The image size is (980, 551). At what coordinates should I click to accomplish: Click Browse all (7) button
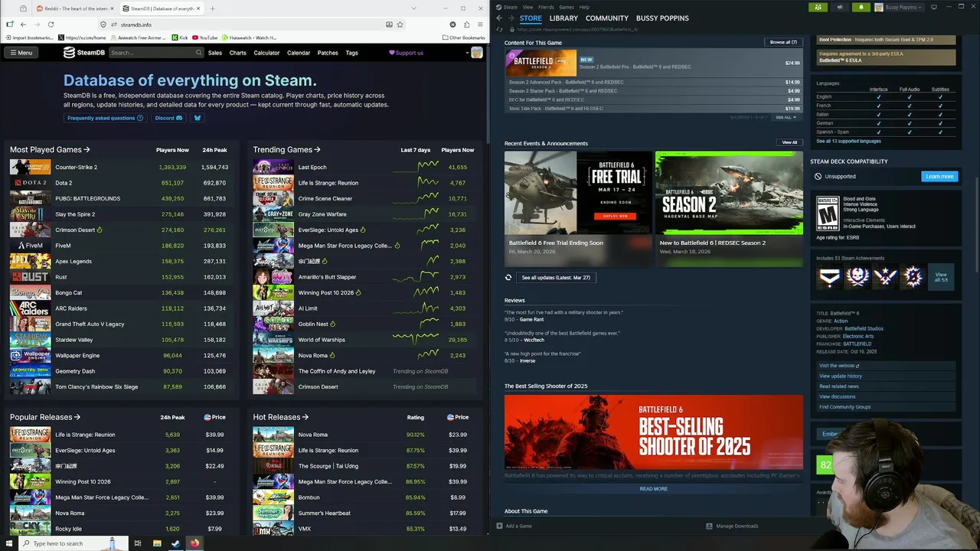click(783, 42)
